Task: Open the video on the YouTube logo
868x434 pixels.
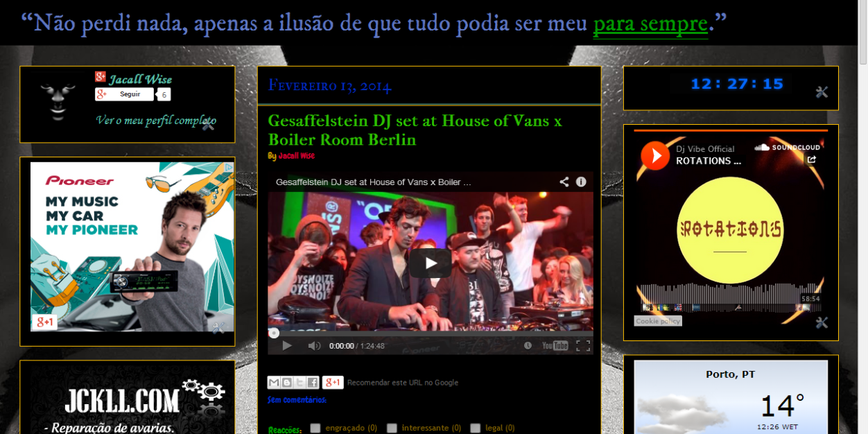Action: tap(555, 345)
